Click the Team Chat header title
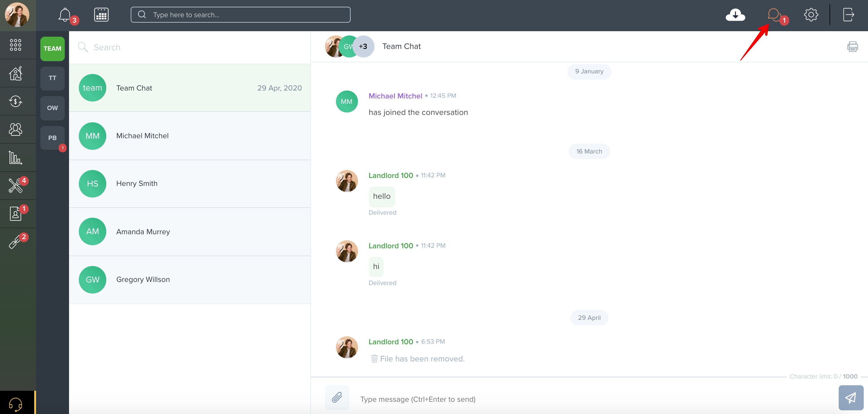The image size is (868, 414). pos(401,46)
